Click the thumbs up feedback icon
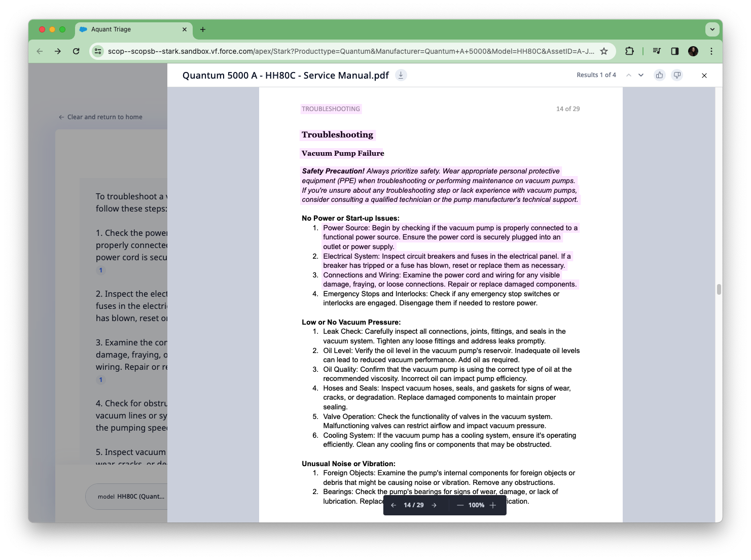This screenshot has height=560, width=751. click(x=659, y=75)
